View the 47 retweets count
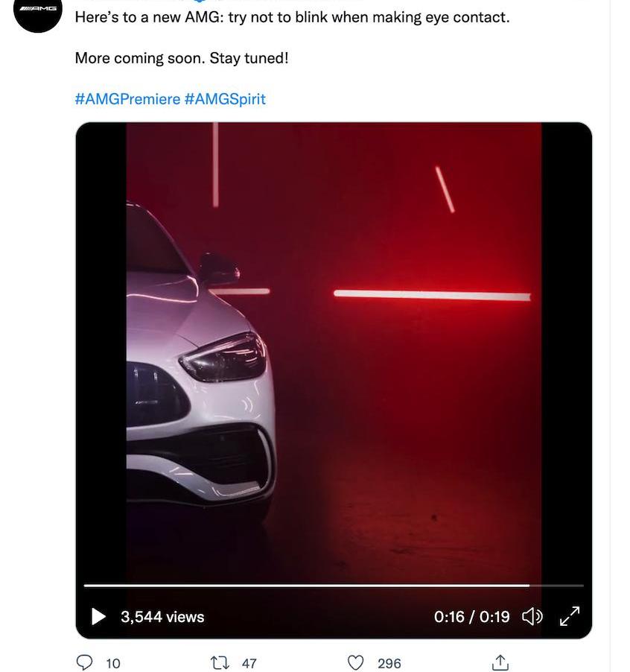This screenshot has width=630, height=672. click(x=249, y=663)
